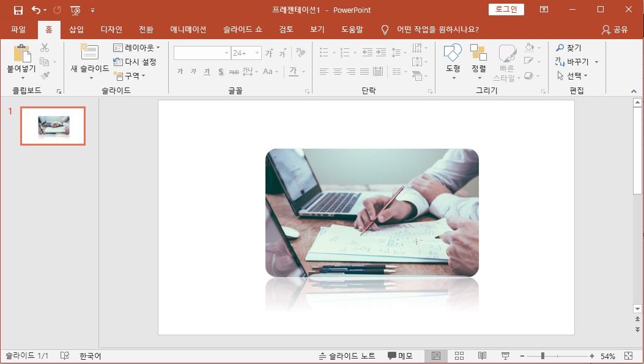644x364 pixels.
Task: Click the language indicator 한국어
Action: click(91, 356)
